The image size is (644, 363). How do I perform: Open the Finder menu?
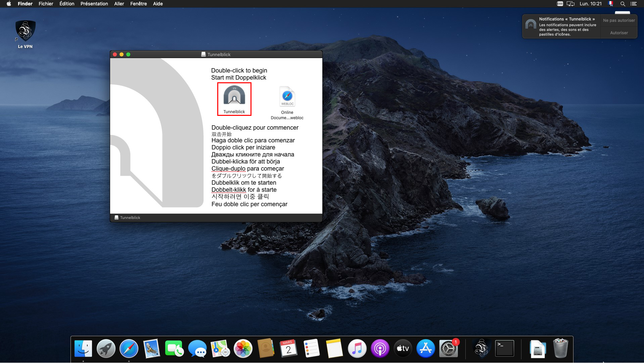25,4
